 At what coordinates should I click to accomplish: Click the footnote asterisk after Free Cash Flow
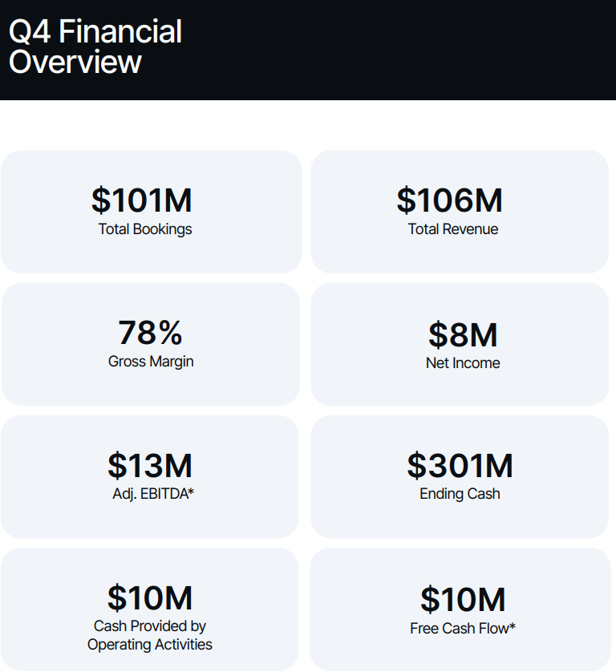(x=512, y=627)
